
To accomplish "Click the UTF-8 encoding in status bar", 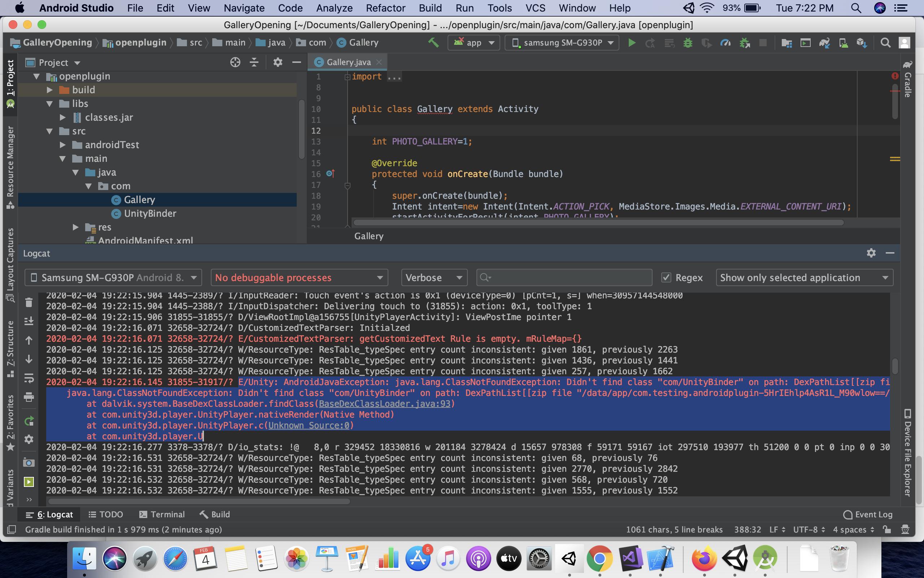I will [809, 530].
